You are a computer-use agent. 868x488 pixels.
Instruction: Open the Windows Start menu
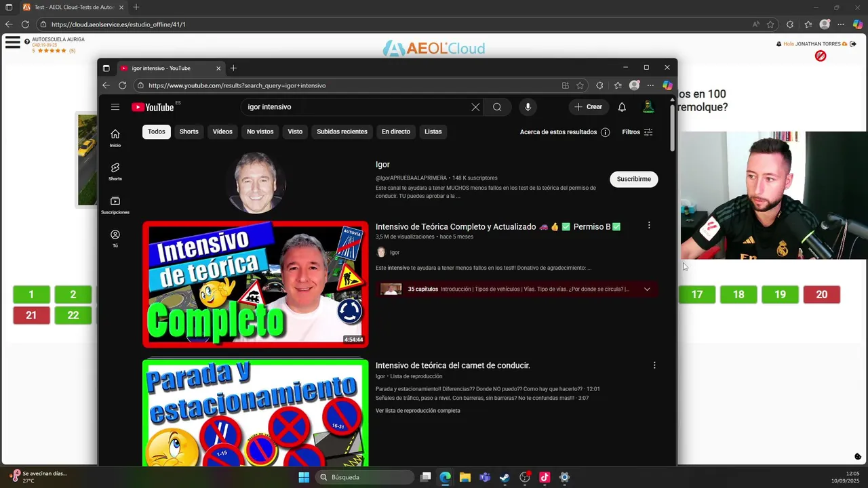click(x=304, y=477)
